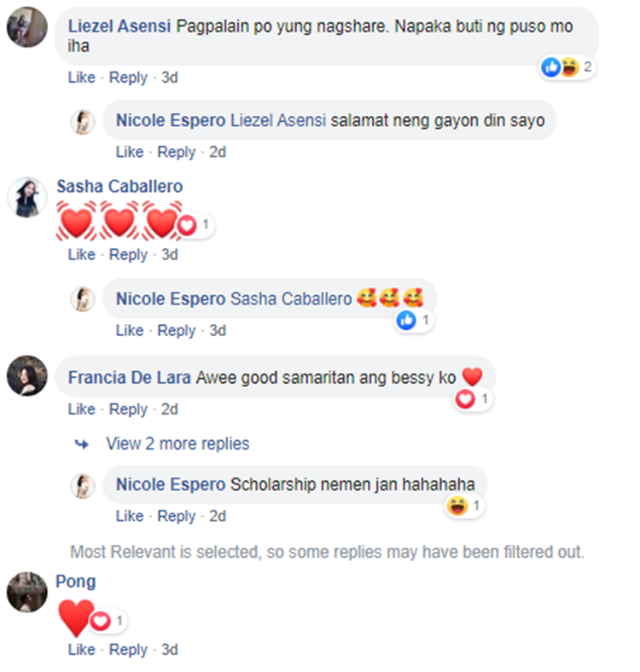Screen dimensions: 640x672
Task: Reply to Sasha Caballero's comment
Action: (128, 255)
